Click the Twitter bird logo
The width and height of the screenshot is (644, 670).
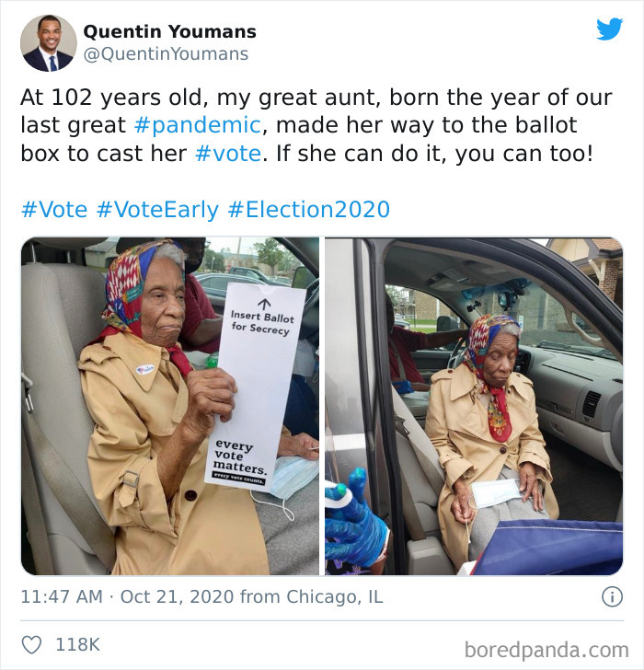609,29
